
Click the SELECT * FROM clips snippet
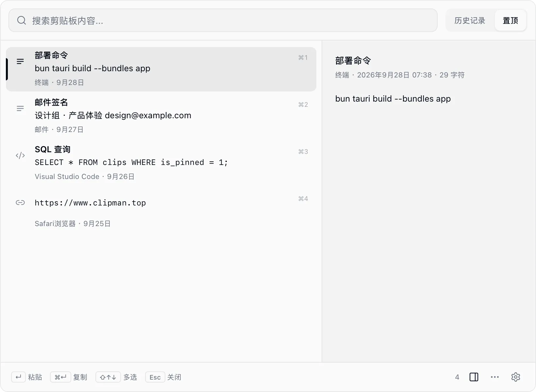(131, 162)
